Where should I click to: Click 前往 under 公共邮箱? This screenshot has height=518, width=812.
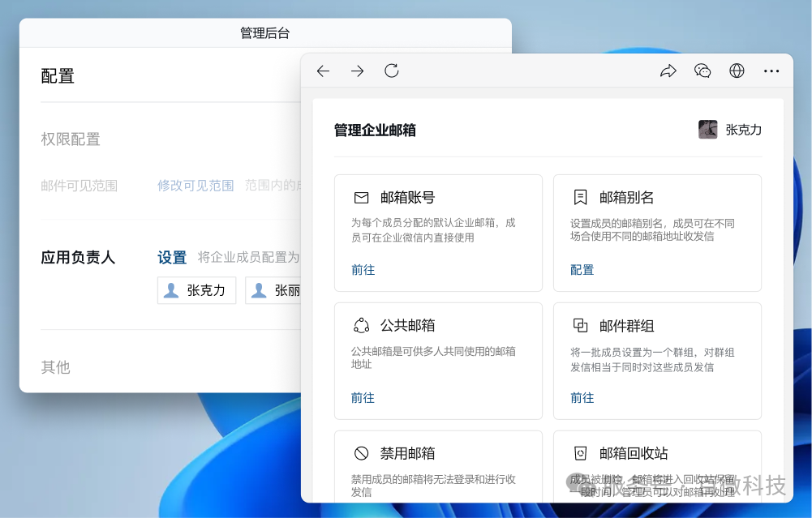(x=363, y=397)
